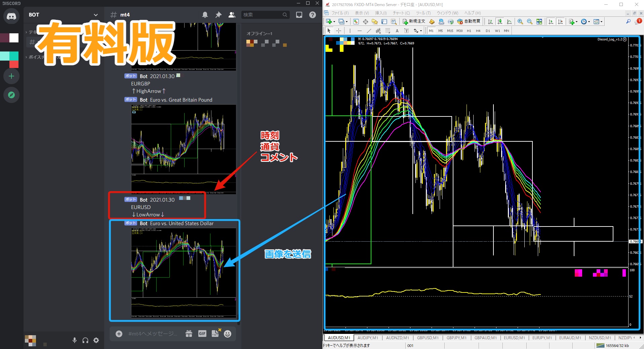The image size is (644, 349).
Task: Open the Discord inbox icon
Action: point(299,15)
